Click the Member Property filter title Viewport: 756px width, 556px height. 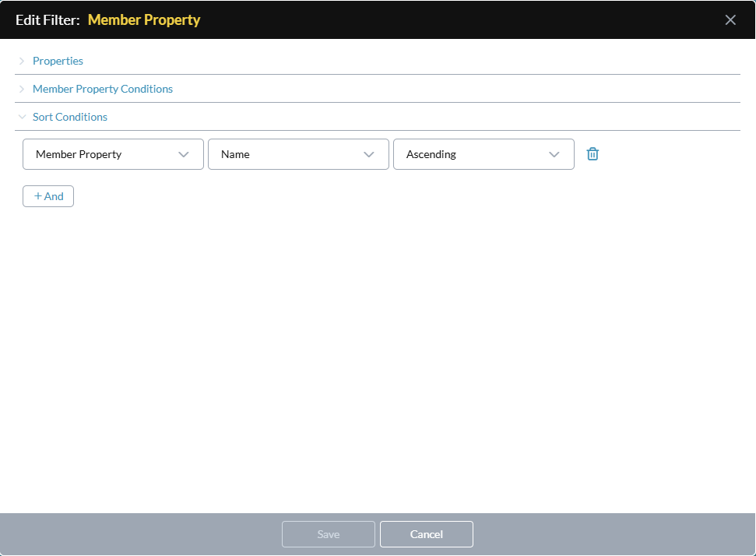(144, 19)
